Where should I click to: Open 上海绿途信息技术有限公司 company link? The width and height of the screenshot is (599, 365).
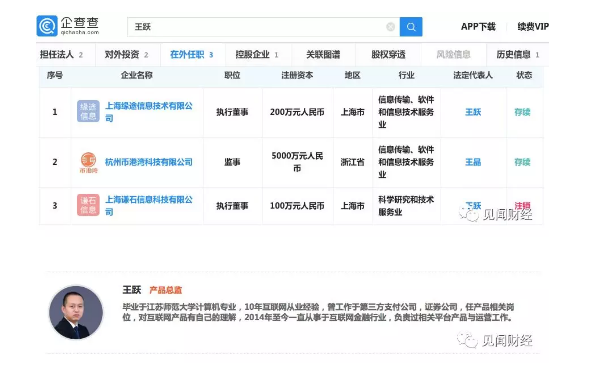click(149, 112)
